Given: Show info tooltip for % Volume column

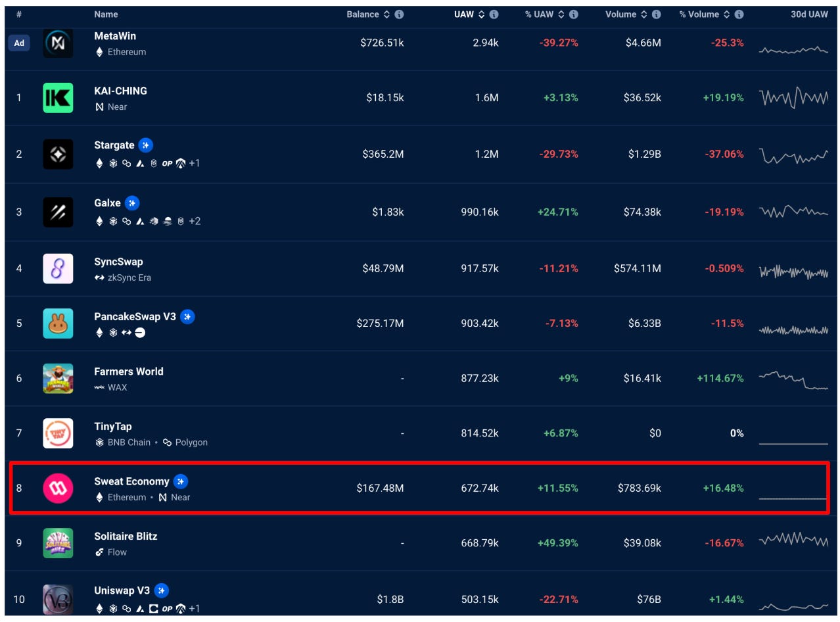Looking at the screenshot, I should pyautogui.click(x=739, y=14).
